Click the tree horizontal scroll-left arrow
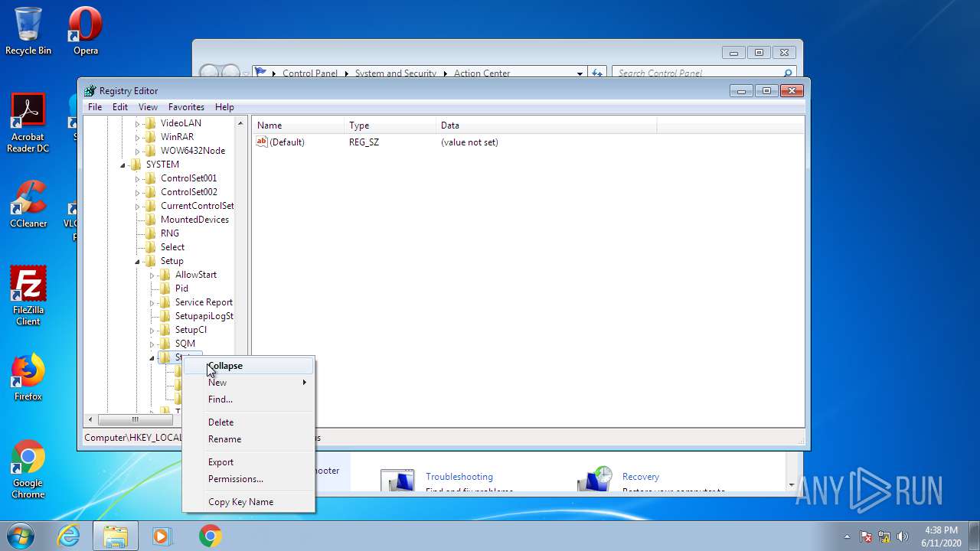This screenshot has height=551, width=980. point(90,419)
